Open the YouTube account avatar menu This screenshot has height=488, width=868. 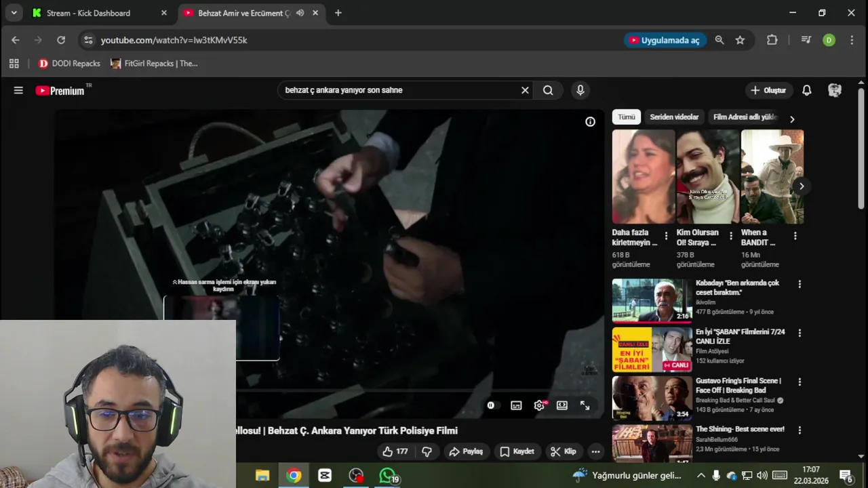coord(835,90)
